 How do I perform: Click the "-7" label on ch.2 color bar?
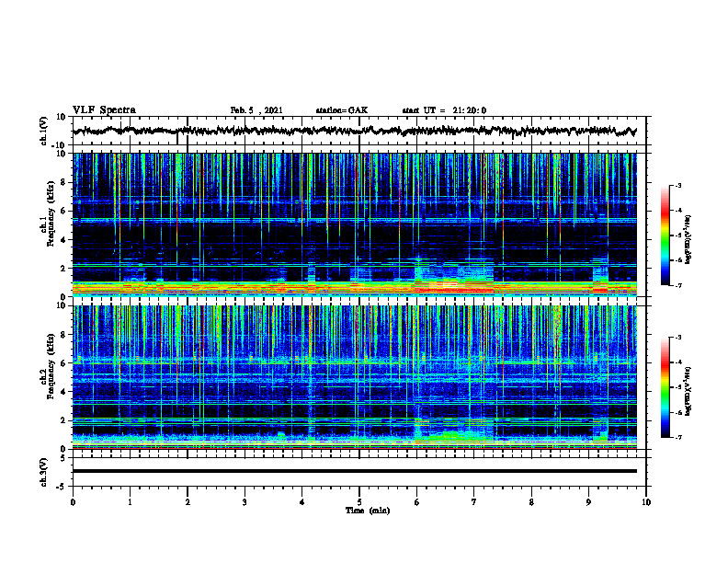[x=678, y=437]
